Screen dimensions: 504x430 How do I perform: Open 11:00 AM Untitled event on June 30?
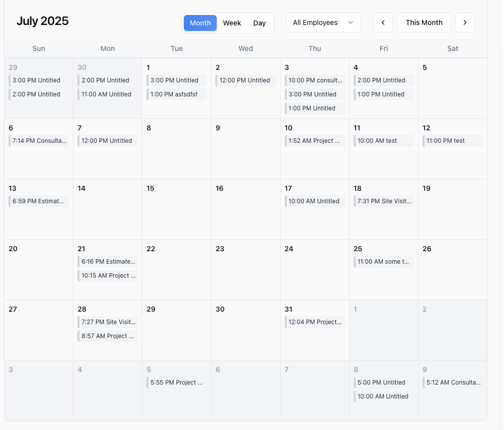point(108,94)
